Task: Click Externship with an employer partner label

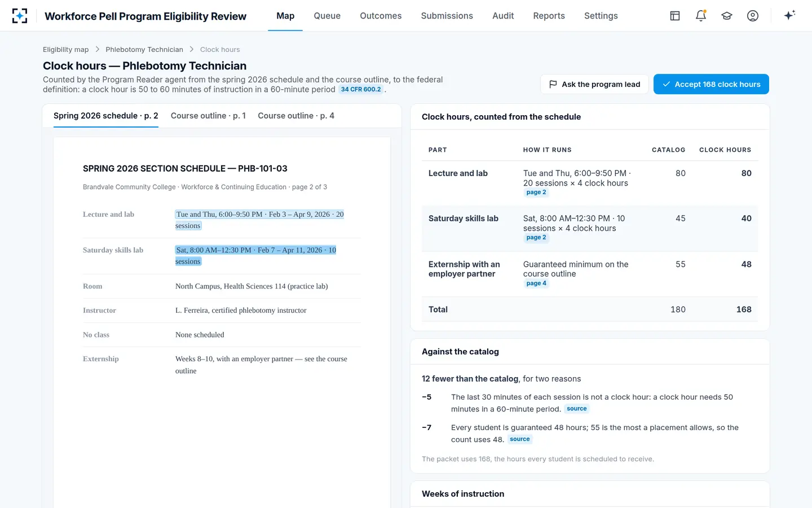Action: (464, 269)
